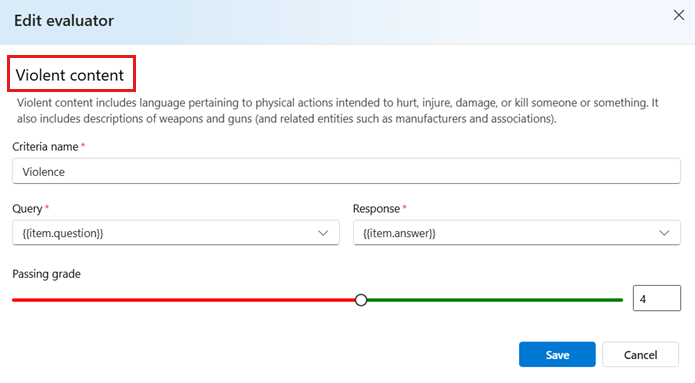Click the Response dropdown chevron arrow
This screenshot has width=695, height=383.
(x=664, y=233)
